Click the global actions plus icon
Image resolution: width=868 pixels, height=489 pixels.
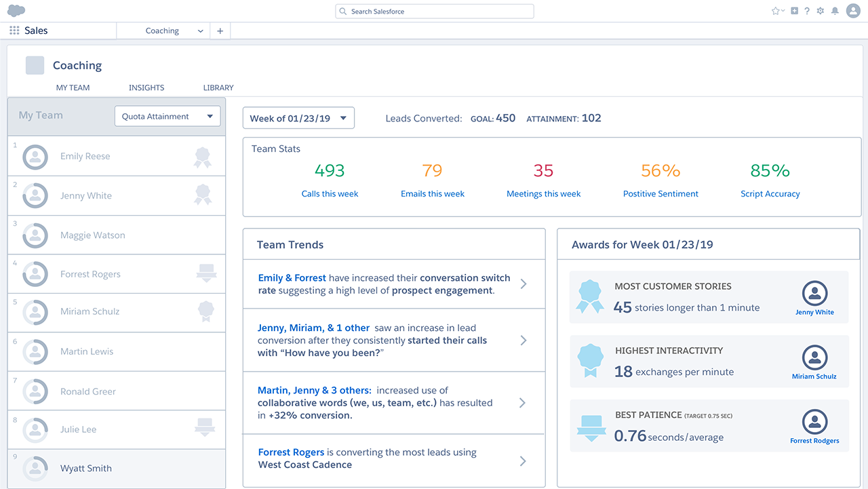794,11
